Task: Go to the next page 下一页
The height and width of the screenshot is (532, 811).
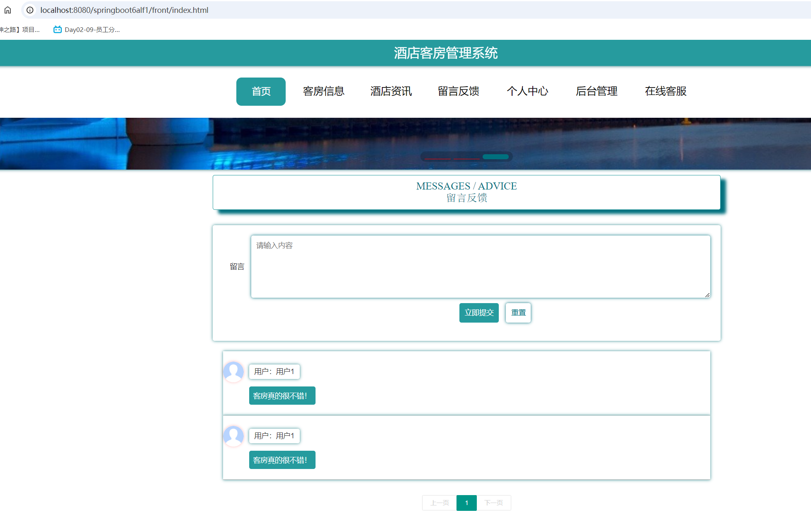Action: (494, 503)
